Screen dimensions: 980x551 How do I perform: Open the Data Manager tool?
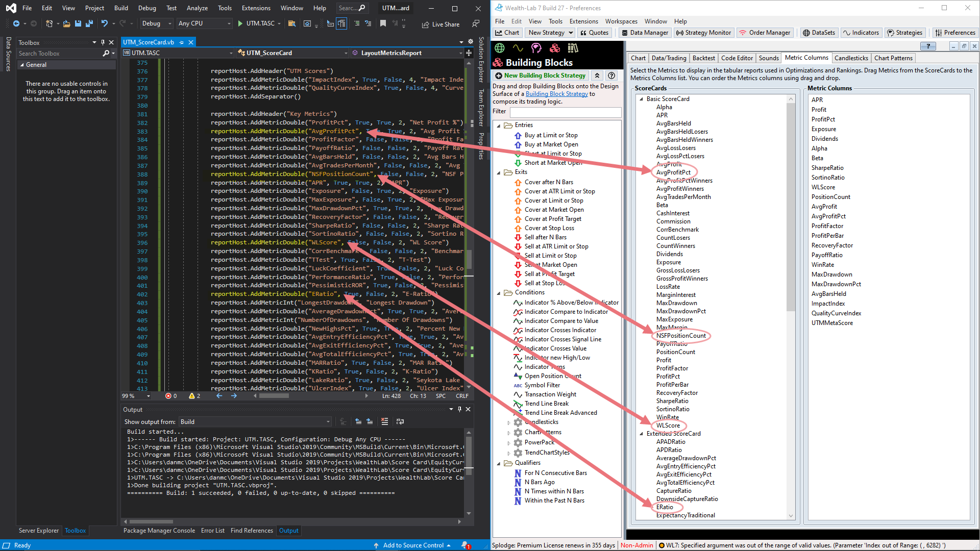point(645,33)
